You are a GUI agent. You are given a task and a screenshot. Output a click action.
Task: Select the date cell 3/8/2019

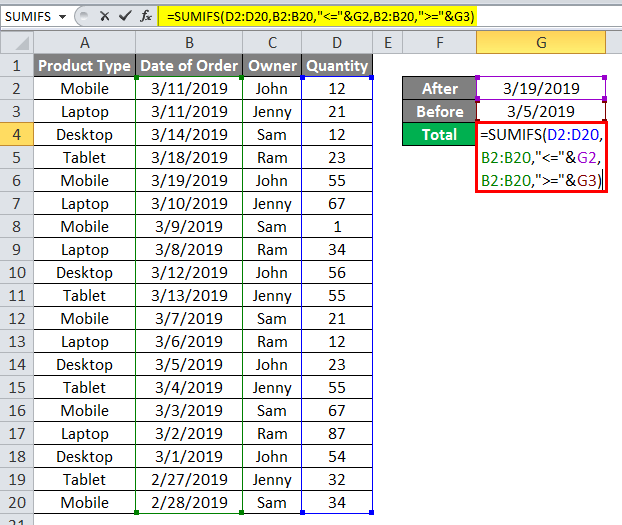coord(189,250)
